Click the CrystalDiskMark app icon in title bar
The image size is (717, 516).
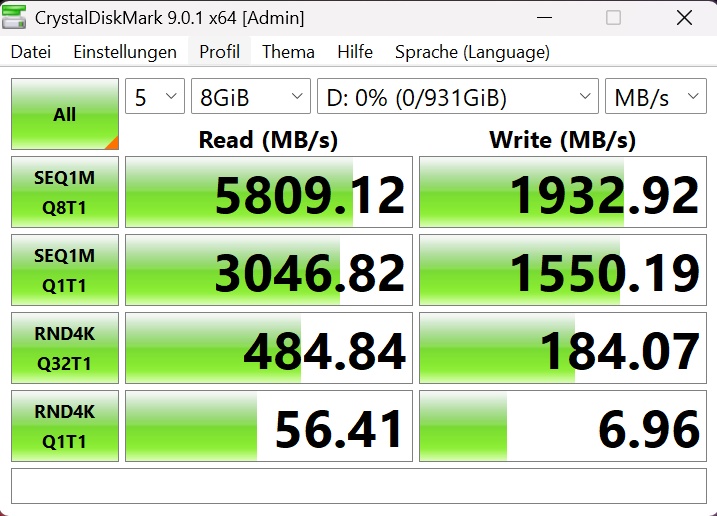click(17, 18)
